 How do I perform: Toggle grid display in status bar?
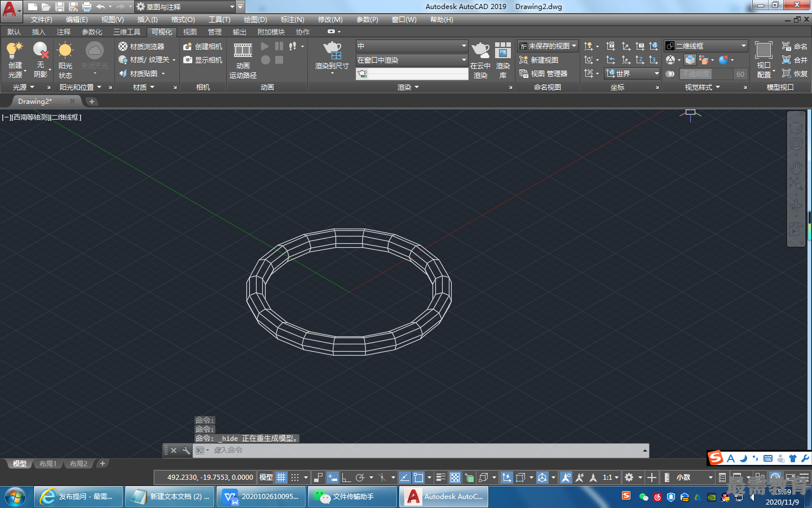point(281,478)
